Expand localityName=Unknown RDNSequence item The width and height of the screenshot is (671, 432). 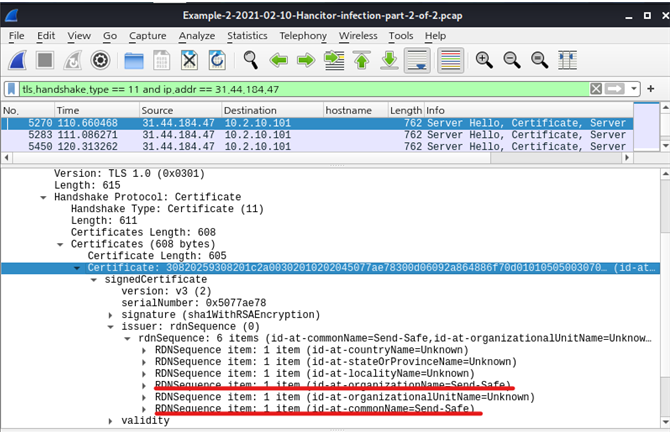pyautogui.click(x=144, y=374)
